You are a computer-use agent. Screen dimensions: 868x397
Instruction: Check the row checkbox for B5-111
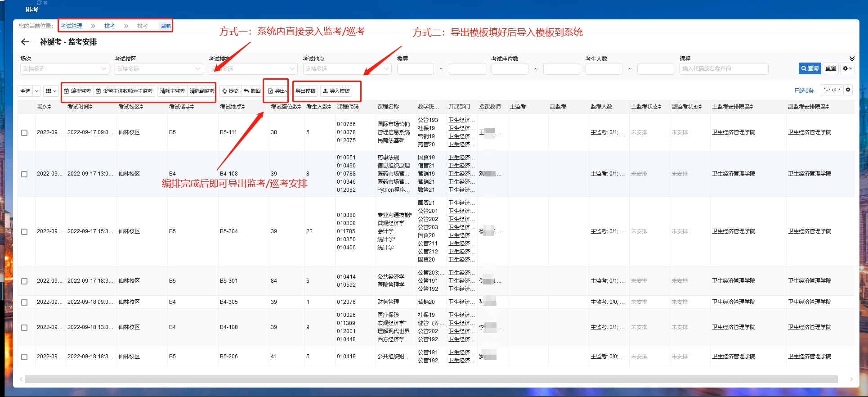[x=24, y=133]
